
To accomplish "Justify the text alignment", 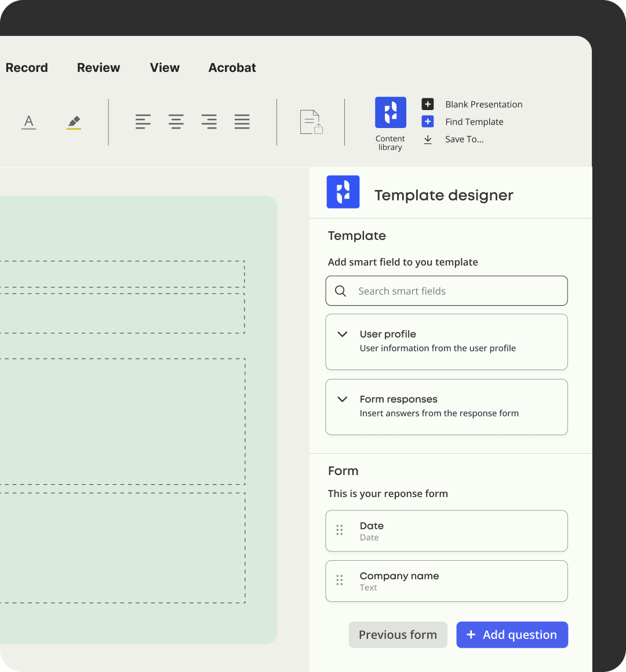I will (242, 122).
